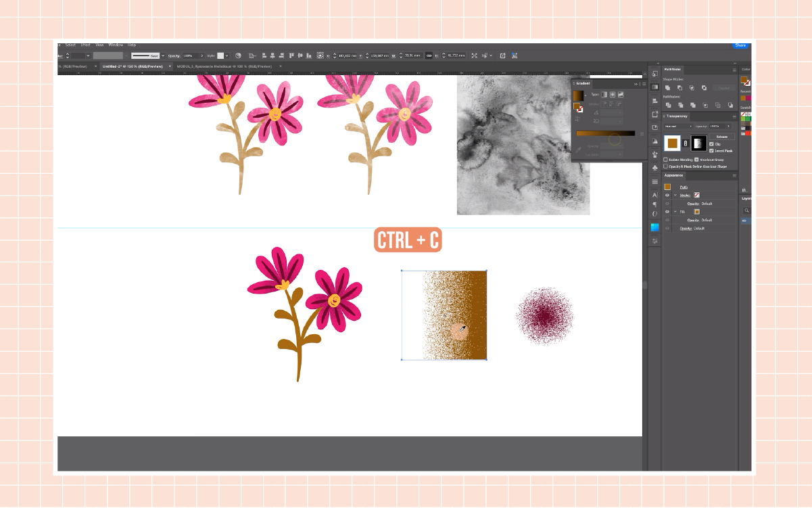Click the link icon between mask thumbnails
The width and height of the screenshot is (812, 508).
pyautogui.click(x=686, y=143)
